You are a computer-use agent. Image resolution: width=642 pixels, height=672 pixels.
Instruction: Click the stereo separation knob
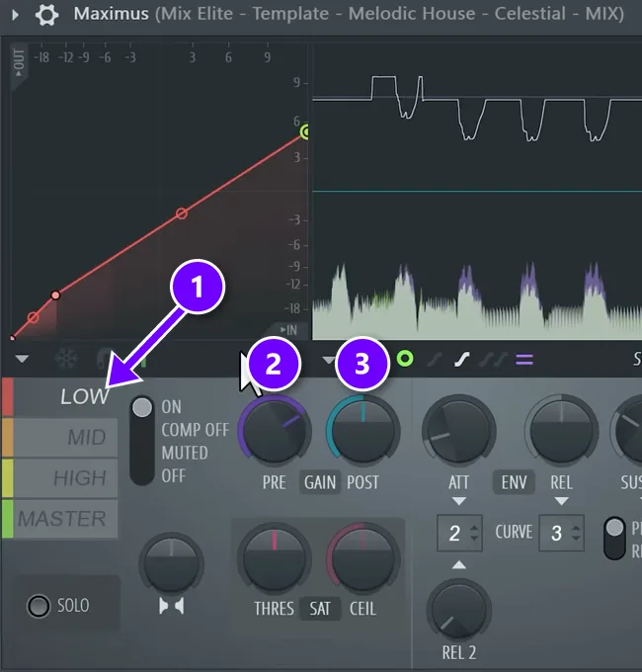pos(171,563)
